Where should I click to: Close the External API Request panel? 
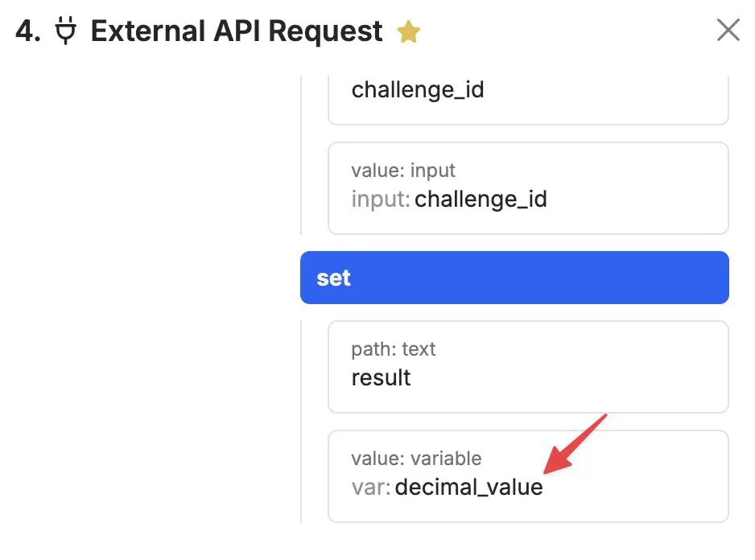[x=728, y=31]
